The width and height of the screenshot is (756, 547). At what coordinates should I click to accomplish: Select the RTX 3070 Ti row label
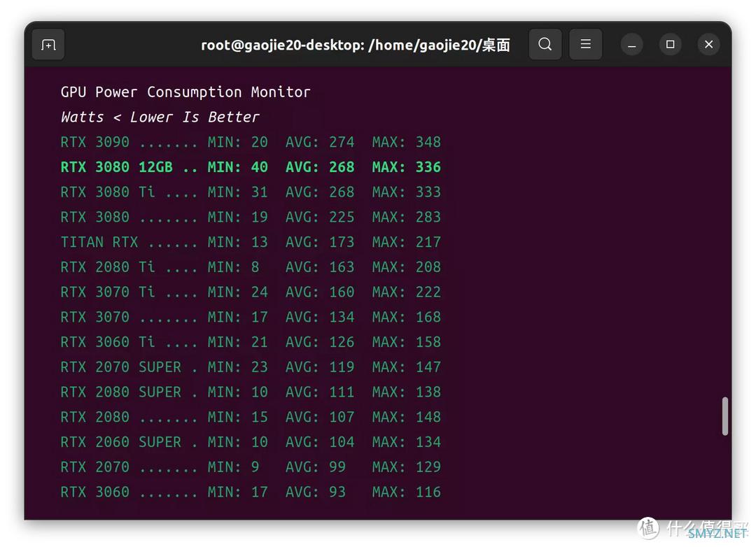coord(108,292)
